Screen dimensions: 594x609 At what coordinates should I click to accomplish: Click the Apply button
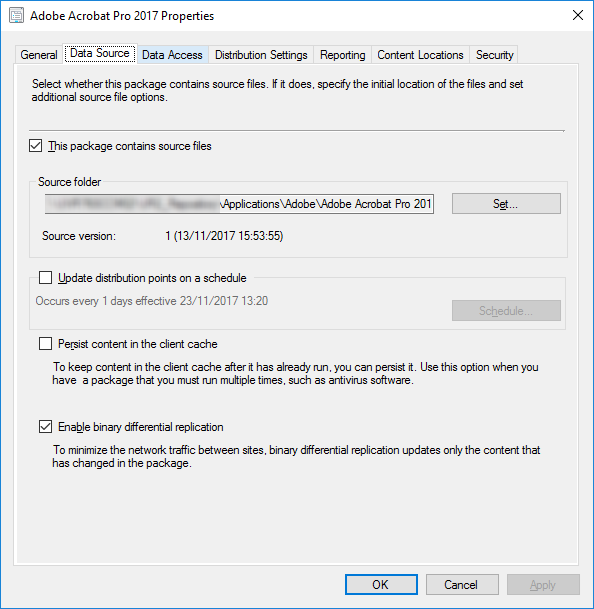tap(543, 585)
